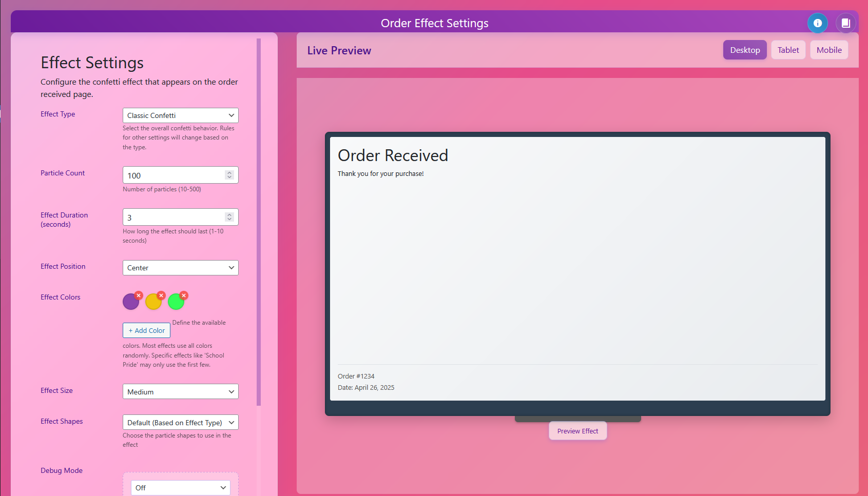This screenshot has width=868, height=496.
Task: Open the Debug Mode dropdown
Action: pos(180,488)
